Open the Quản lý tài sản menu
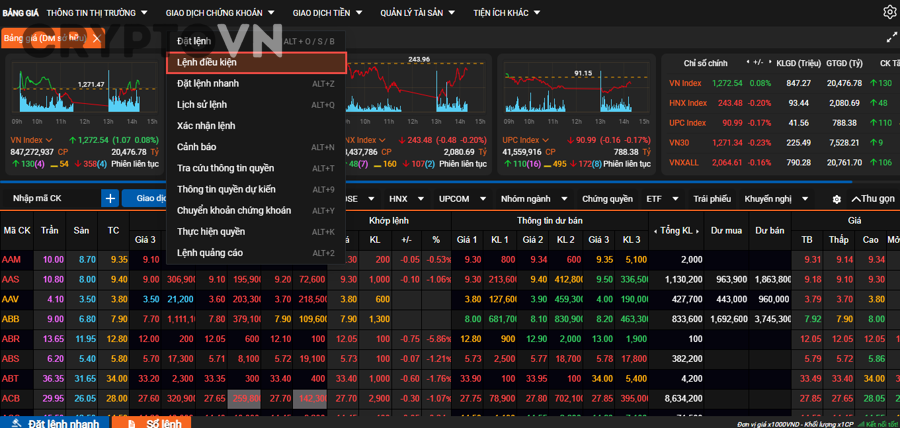900x428 pixels. point(417,13)
